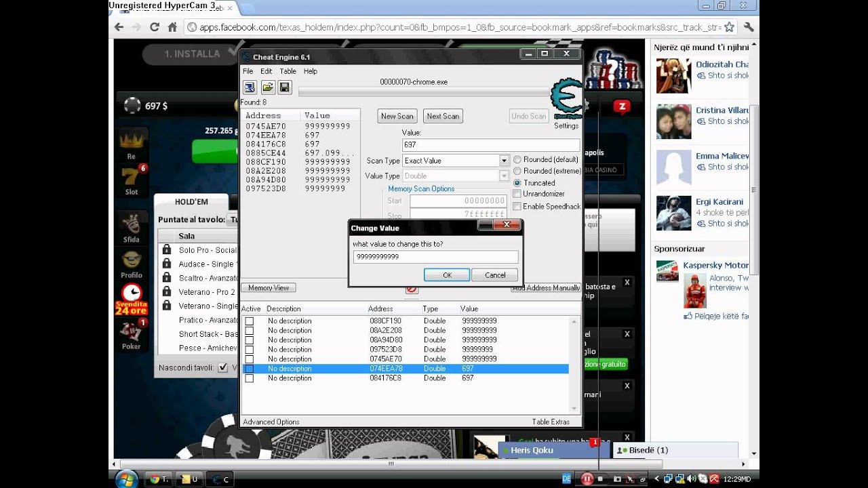Open the Puntate al tavolo dropdown
Image resolution: width=868 pixels, height=488 pixels.
[234, 220]
